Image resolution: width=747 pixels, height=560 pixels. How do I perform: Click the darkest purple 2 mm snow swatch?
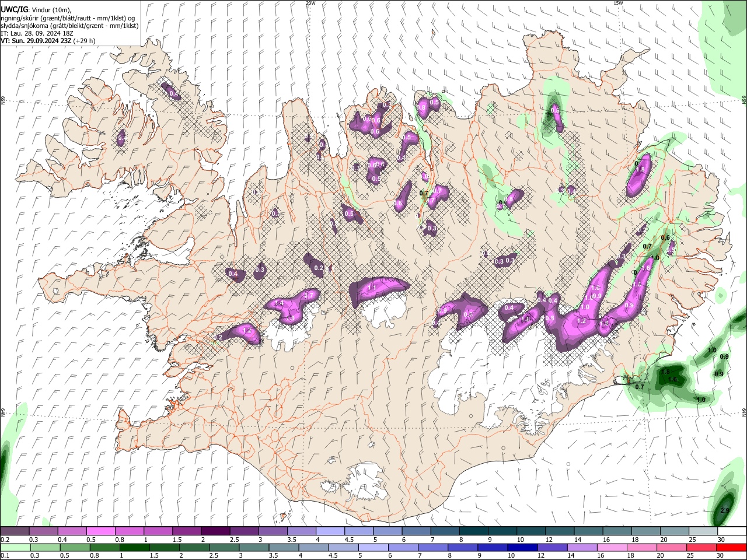click(215, 531)
